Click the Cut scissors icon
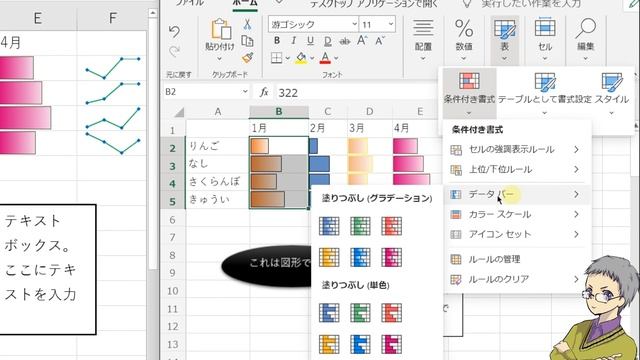This screenshot has width=640, height=360. coord(247,24)
